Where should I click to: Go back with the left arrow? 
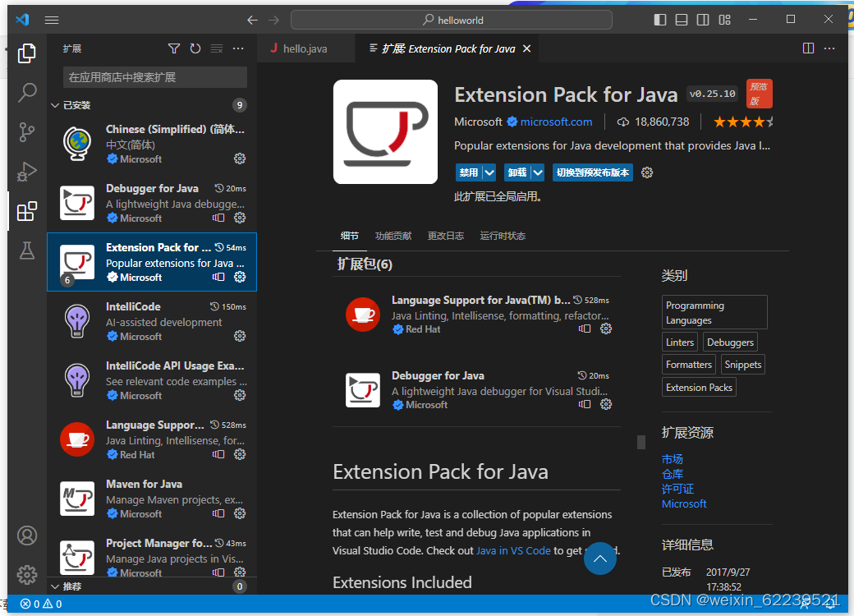pos(252,21)
